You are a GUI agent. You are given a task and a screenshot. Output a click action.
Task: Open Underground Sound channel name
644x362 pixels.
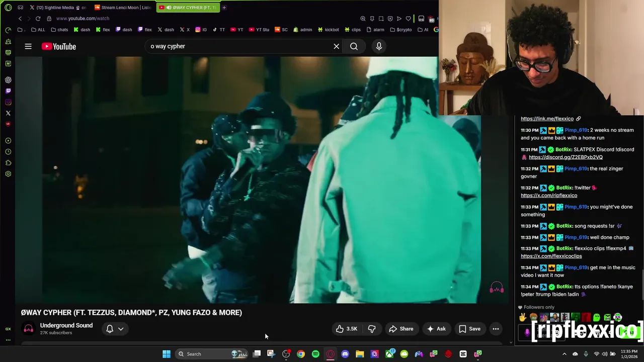[66, 325]
